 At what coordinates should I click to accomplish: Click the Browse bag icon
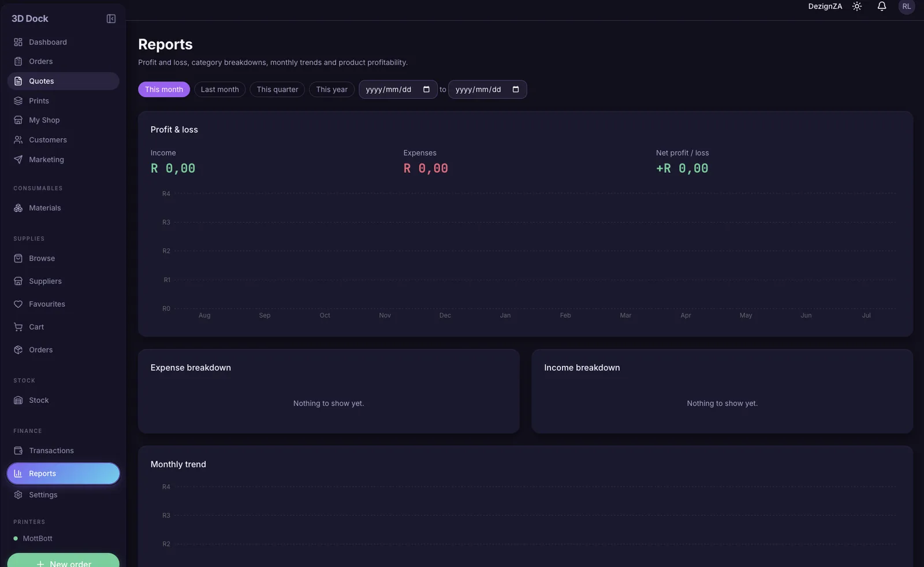point(18,258)
